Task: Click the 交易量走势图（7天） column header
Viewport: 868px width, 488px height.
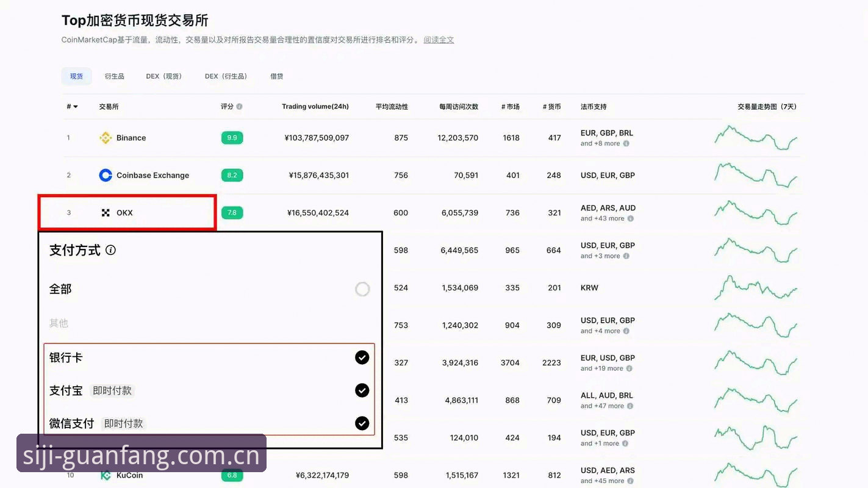Action: pos(767,107)
